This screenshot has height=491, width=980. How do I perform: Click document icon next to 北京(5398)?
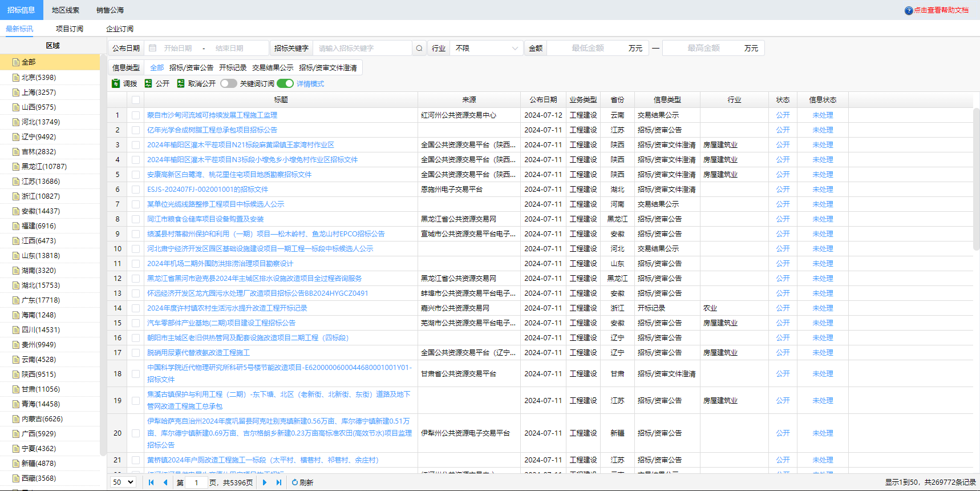(x=16, y=77)
